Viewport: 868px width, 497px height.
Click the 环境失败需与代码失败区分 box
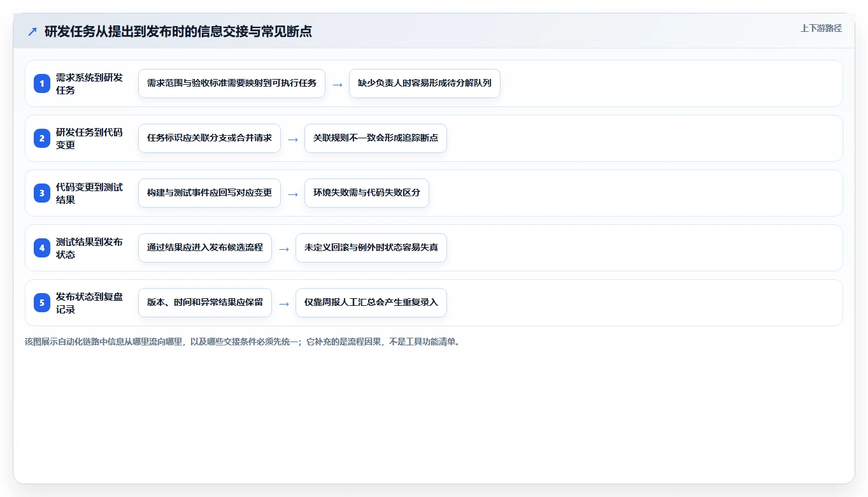click(x=367, y=193)
